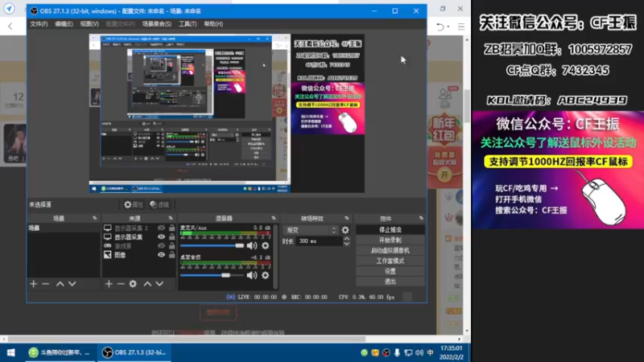644x362 pixels.
Task: Pop out 来源 dock panel icon
Action: point(171,218)
